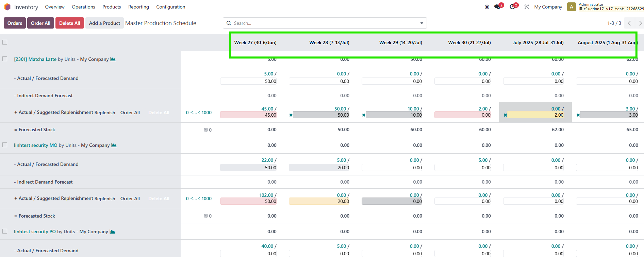Open forecast chart icon for Matcha Latte
Screen dimensions: 644x257
click(113, 59)
